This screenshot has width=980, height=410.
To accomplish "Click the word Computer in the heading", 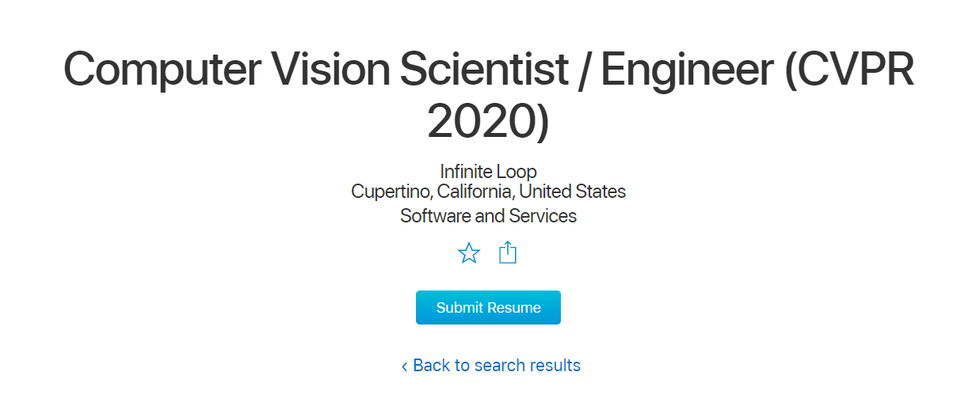I will [162, 70].
